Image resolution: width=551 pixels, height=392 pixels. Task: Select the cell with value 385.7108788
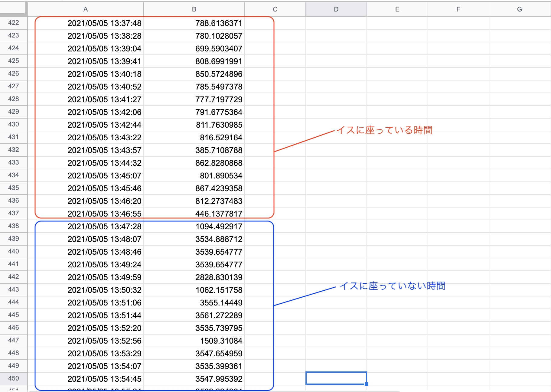(219, 150)
